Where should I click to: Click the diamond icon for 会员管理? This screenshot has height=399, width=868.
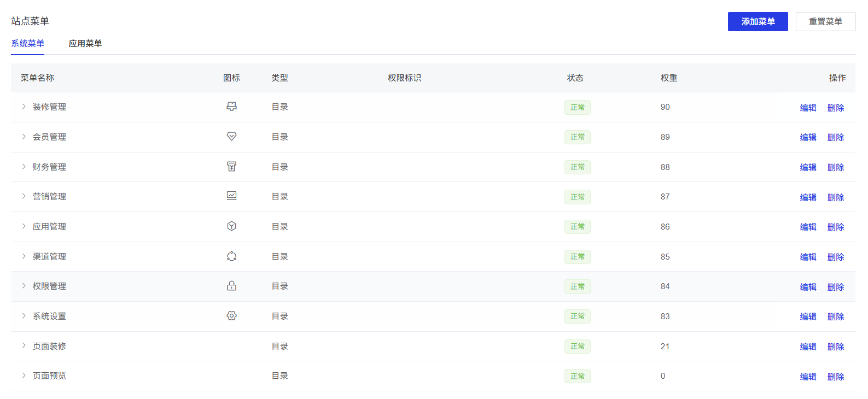(x=231, y=137)
